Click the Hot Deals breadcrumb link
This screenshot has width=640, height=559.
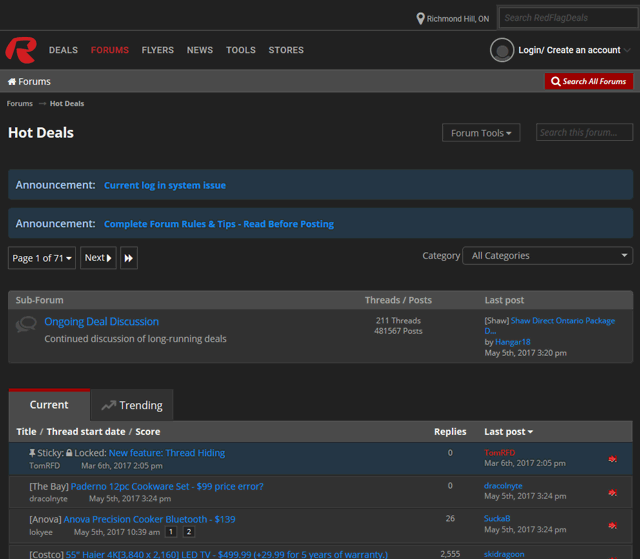click(x=67, y=104)
